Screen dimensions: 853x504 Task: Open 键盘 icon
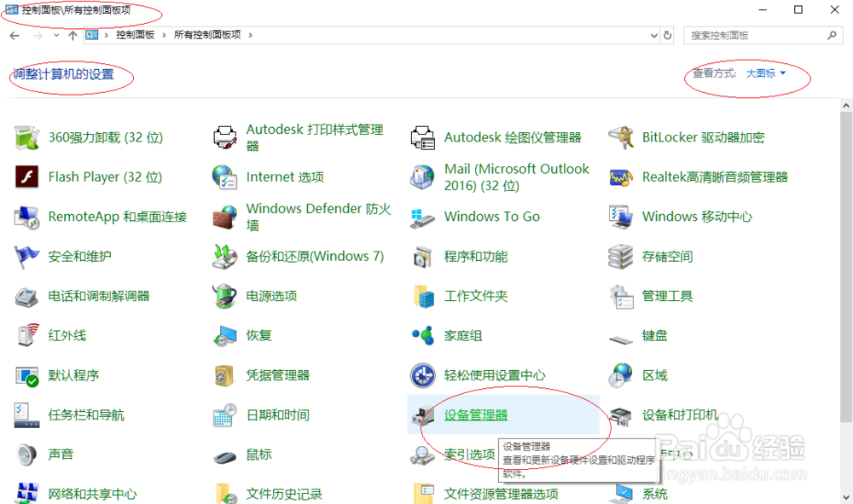(621, 339)
